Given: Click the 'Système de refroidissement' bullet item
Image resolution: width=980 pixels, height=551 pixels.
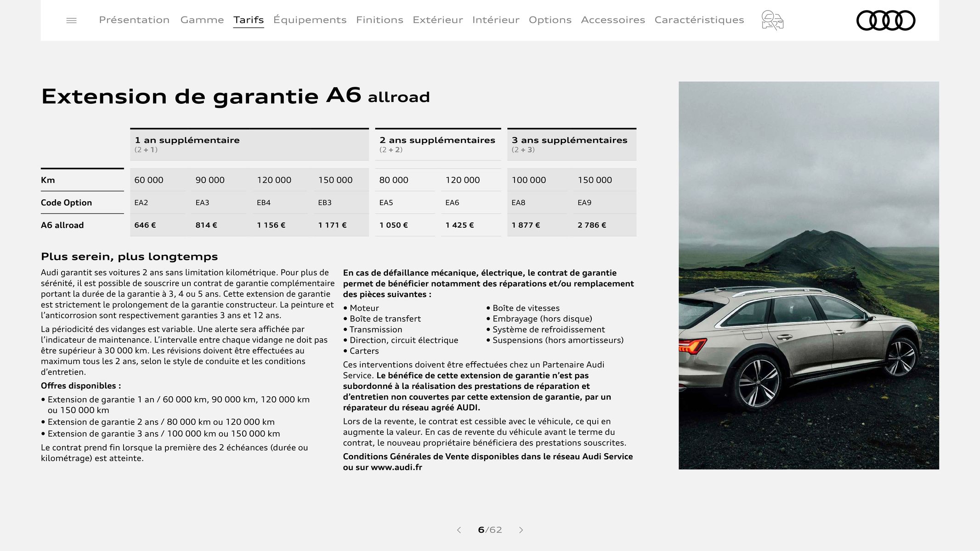Looking at the screenshot, I should point(545,329).
